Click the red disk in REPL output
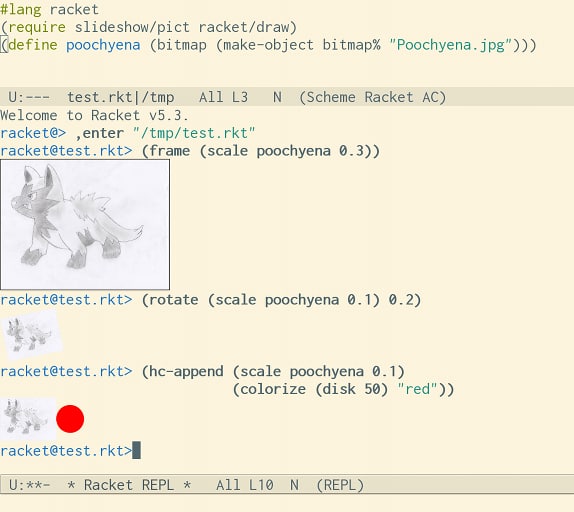This screenshot has height=512, width=574. [x=70, y=419]
